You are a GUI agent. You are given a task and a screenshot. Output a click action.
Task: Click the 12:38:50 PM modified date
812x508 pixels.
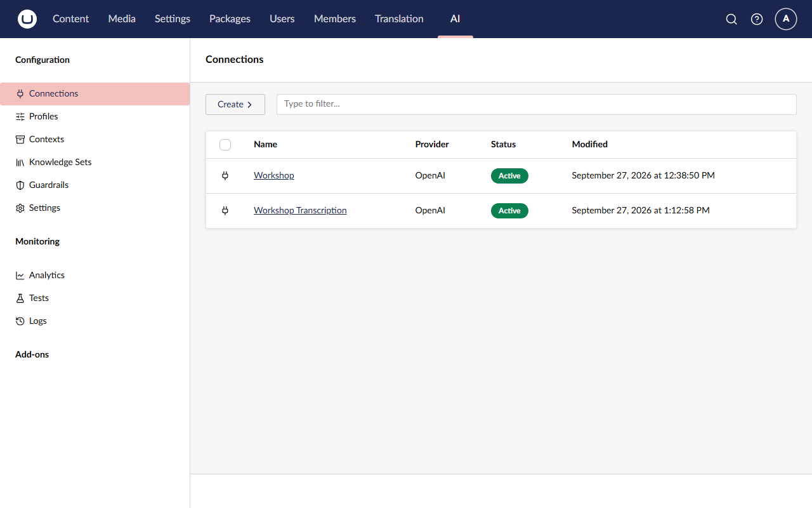643,175
